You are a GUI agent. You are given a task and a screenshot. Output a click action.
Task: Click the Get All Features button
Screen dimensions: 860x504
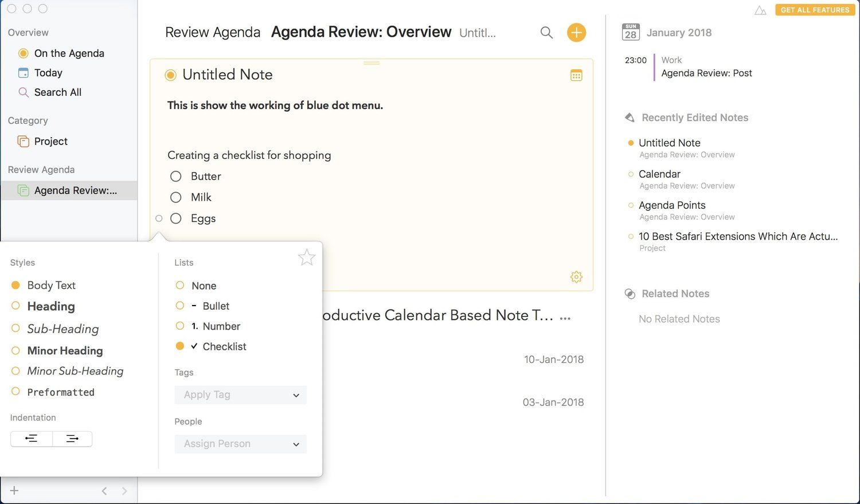pyautogui.click(x=815, y=10)
